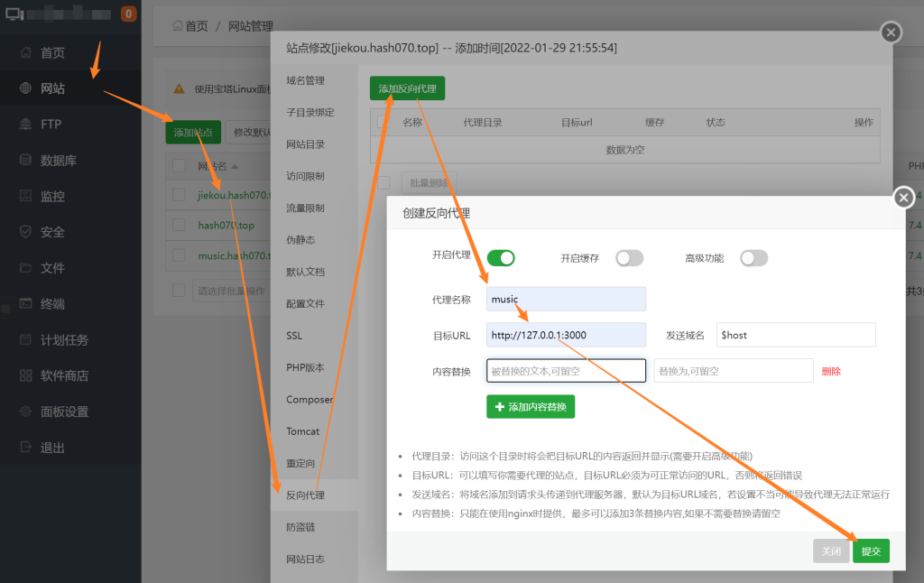Toggle the 开启缓存 switch
The image size is (924, 583).
coord(629,257)
